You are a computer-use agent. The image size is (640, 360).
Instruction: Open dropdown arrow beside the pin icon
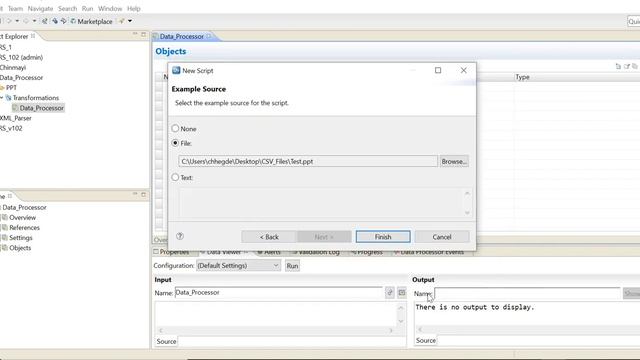pos(130,21)
